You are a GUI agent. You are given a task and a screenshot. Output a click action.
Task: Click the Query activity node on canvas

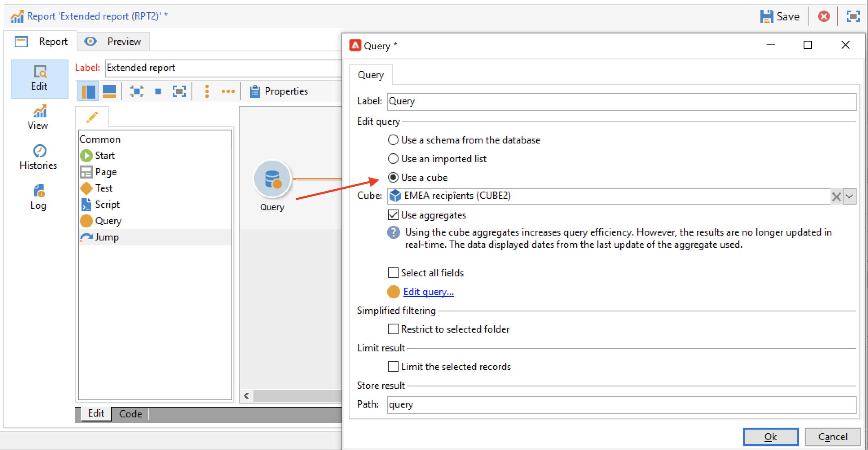(x=272, y=179)
